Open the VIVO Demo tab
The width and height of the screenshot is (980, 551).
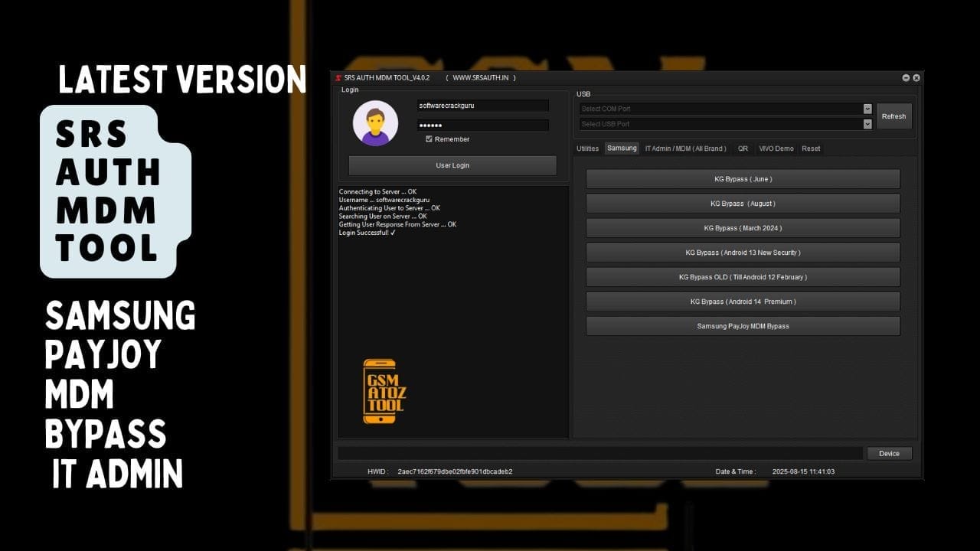pyautogui.click(x=776, y=148)
